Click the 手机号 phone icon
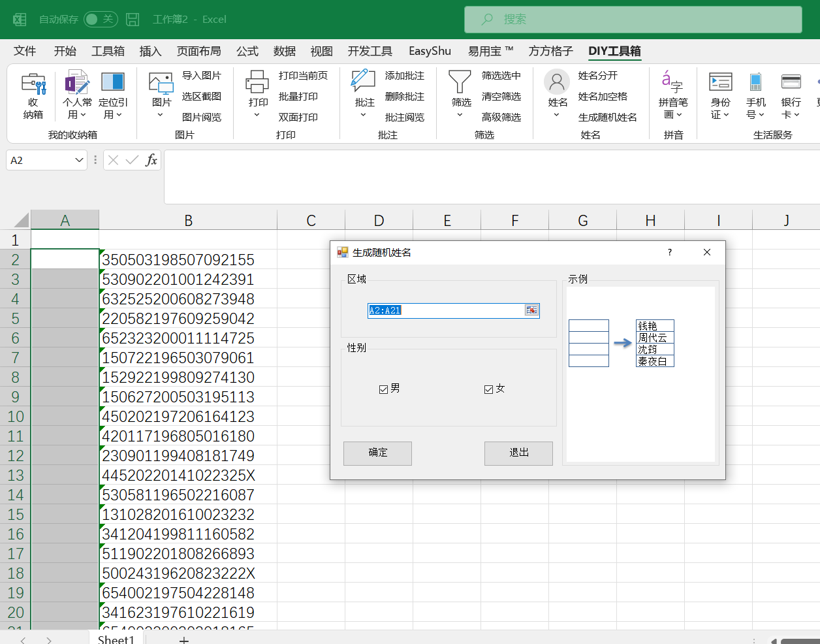 755,82
